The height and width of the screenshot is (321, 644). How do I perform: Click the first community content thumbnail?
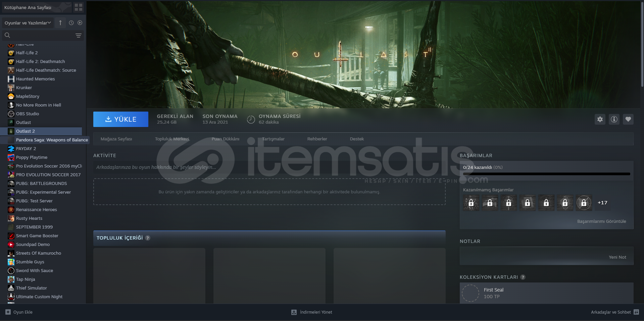(149, 276)
